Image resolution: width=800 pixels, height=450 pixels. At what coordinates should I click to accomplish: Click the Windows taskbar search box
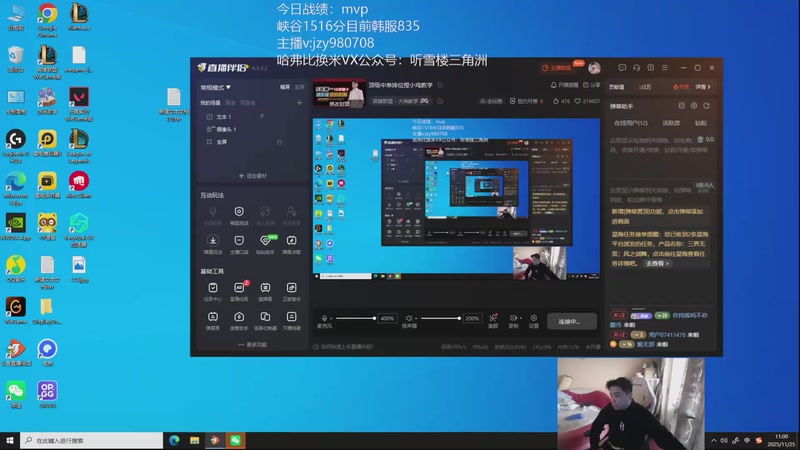coord(92,440)
